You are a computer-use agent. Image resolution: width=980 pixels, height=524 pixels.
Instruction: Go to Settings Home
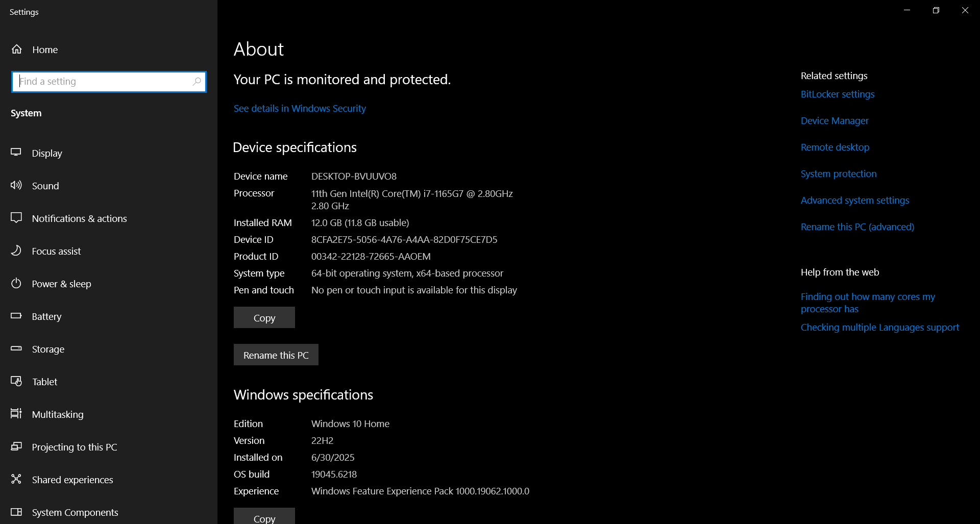point(109,49)
